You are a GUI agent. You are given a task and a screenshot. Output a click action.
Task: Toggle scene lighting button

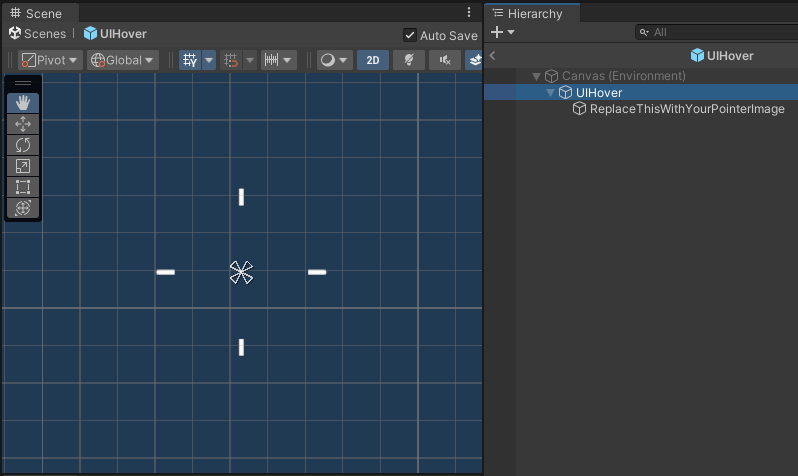pos(408,60)
